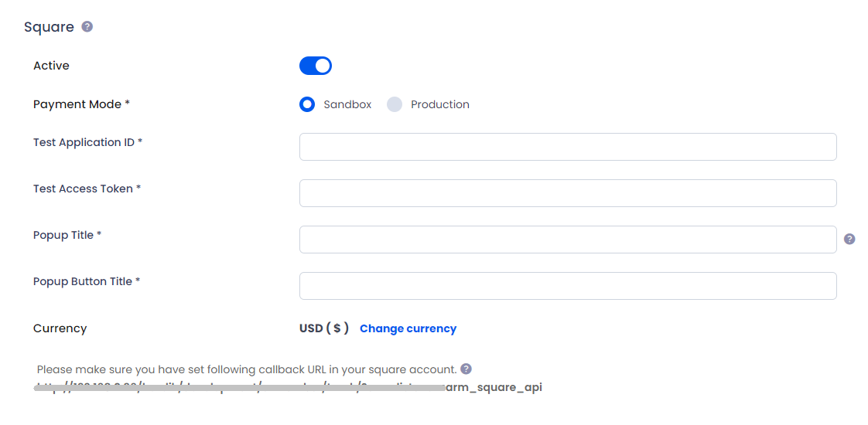Click the callback URL ending arm_square_api
Screen dimensions: 868x425
[289, 387]
